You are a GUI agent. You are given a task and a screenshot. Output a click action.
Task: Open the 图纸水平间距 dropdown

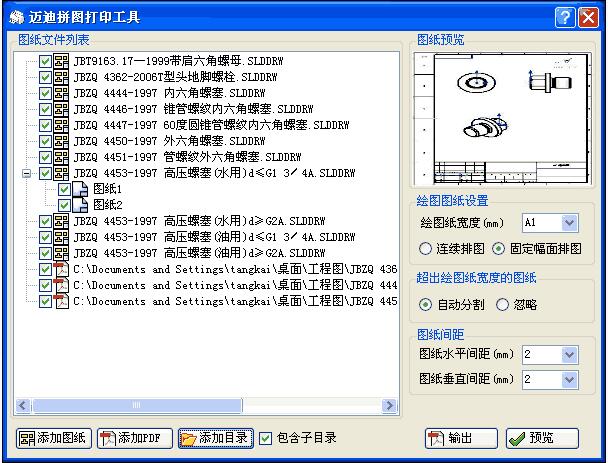pos(570,355)
